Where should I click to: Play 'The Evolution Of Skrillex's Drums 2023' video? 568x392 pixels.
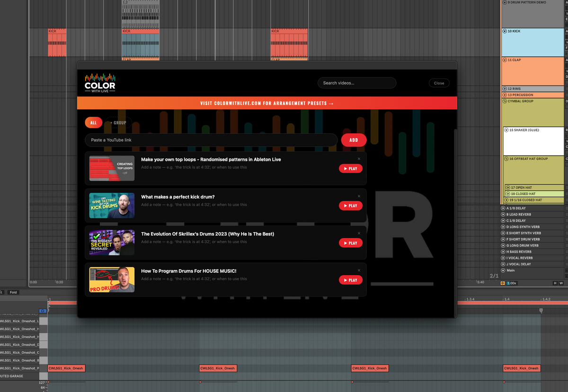point(351,243)
